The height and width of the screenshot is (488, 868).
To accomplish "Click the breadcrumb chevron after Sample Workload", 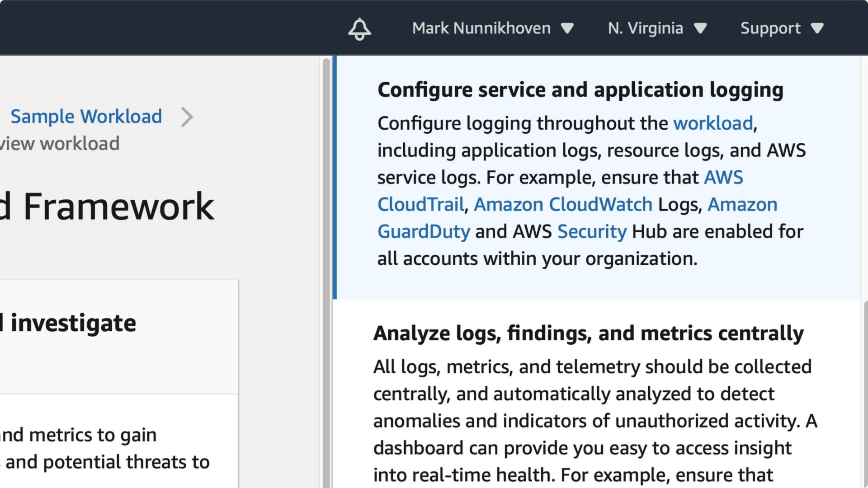I will coord(187,117).
